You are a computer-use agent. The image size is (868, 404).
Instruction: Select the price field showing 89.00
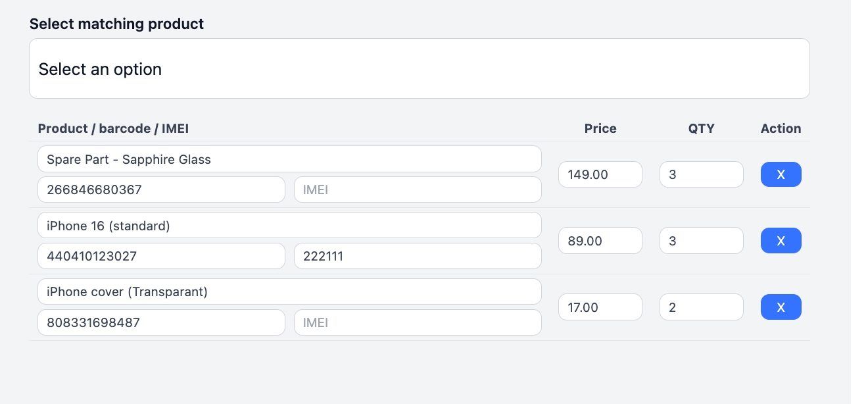[600, 241]
